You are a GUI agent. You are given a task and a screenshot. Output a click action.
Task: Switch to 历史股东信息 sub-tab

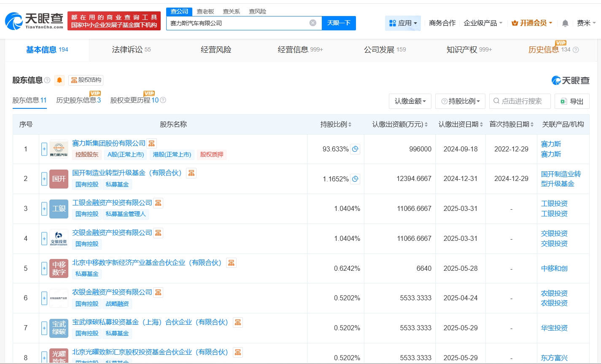78,100
